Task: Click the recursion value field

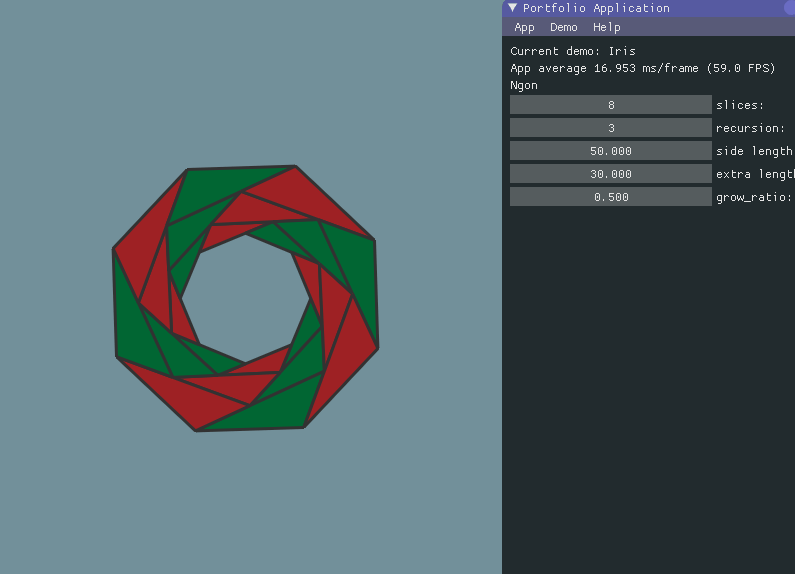Action: click(610, 128)
